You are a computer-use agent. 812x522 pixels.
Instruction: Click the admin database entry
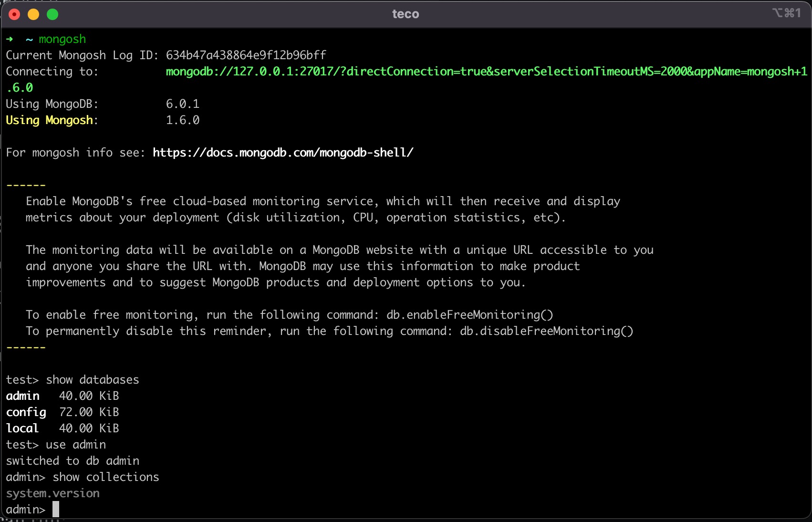(22, 396)
